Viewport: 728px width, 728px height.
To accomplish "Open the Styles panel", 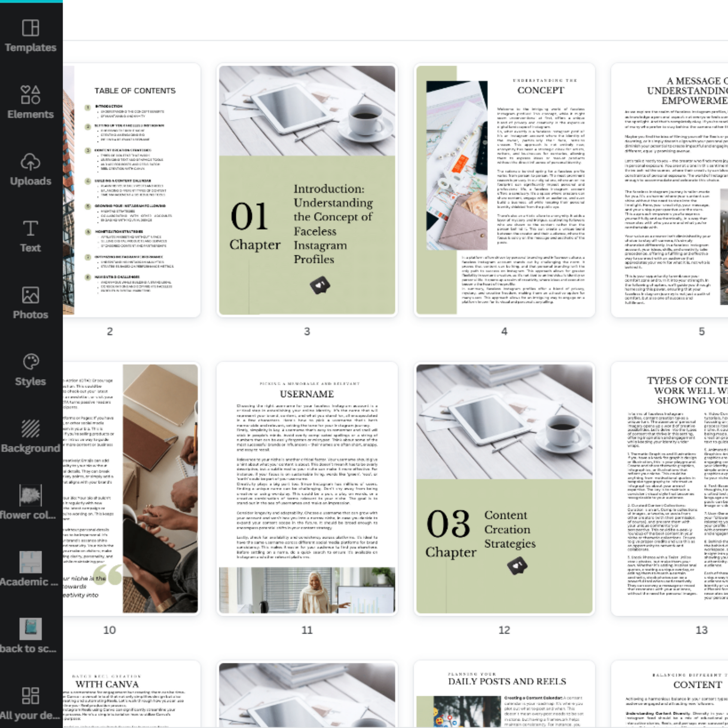I will pos(31,370).
